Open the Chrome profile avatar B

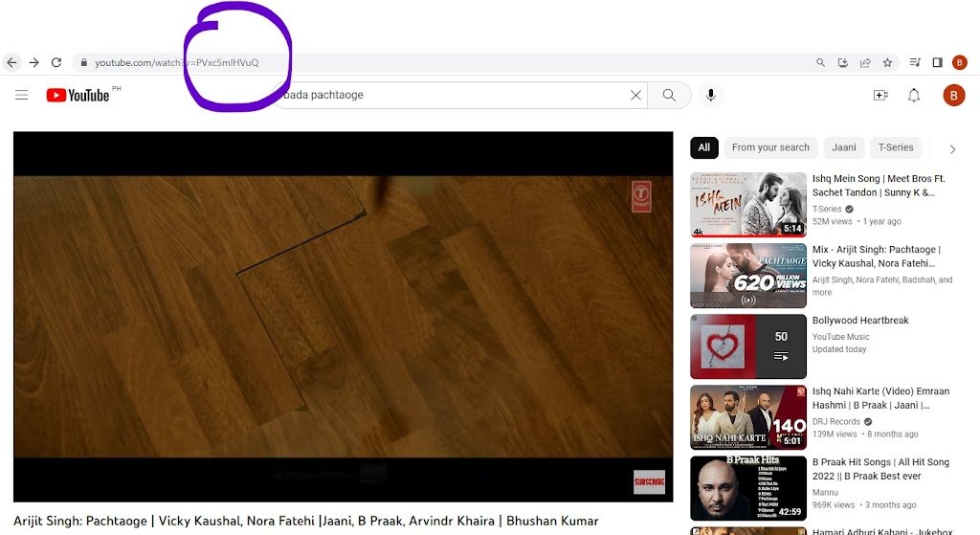pos(959,62)
